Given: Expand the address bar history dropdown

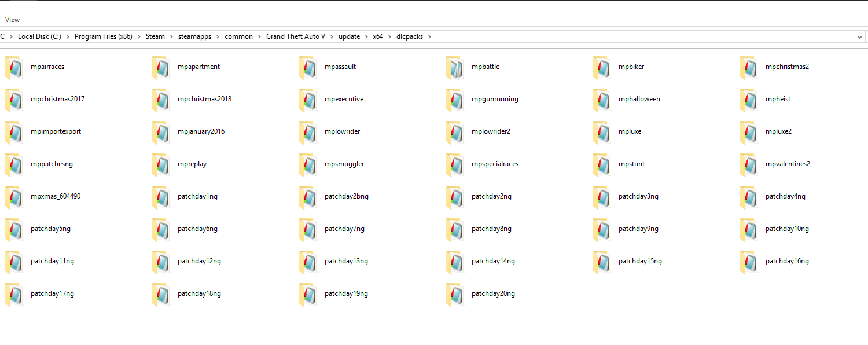Looking at the screenshot, I should tap(859, 36).
